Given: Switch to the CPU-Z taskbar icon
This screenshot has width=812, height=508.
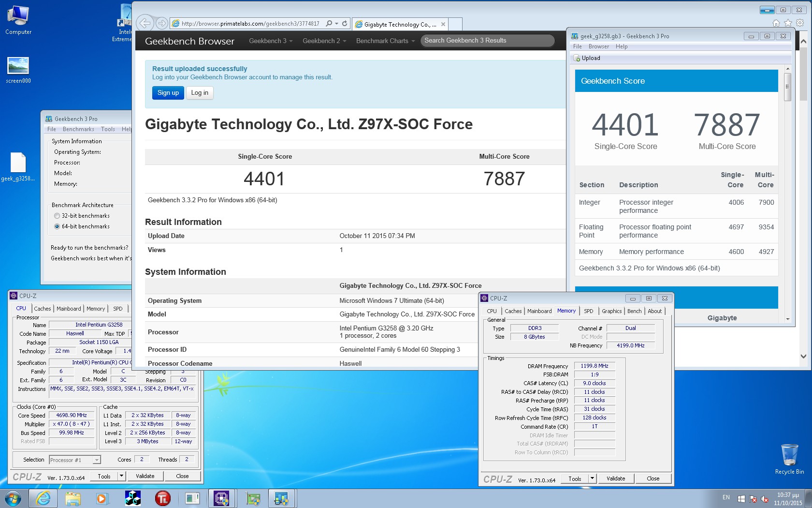Looking at the screenshot, I should [x=221, y=498].
